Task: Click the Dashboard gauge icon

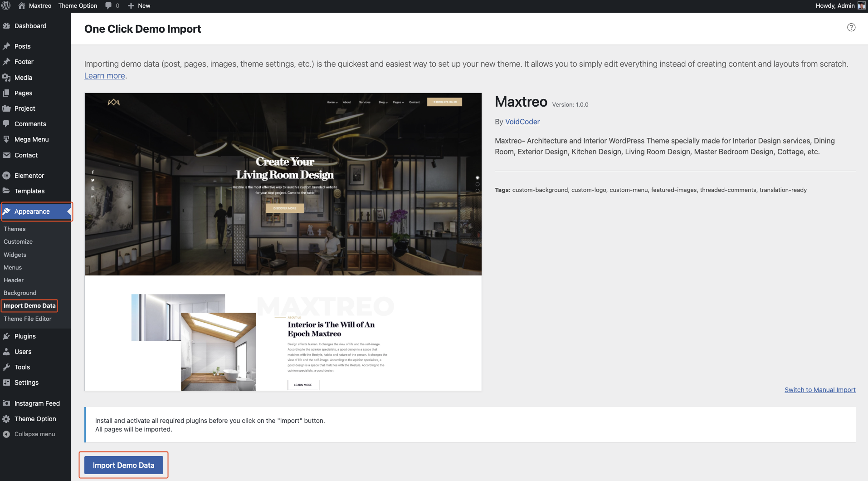Action: pyautogui.click(x=6, y=26)
